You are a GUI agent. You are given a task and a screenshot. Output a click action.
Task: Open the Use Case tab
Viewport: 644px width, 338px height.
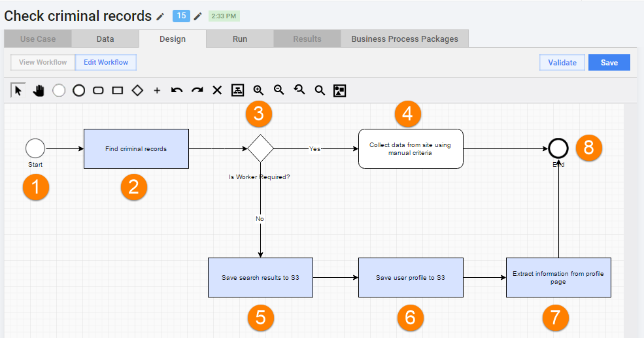point(38,39)
